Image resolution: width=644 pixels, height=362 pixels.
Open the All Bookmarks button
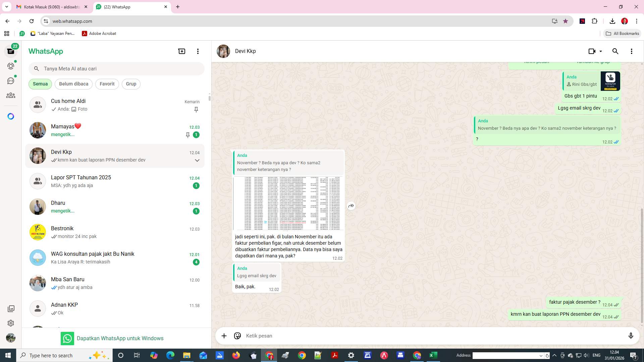(622, 34)
